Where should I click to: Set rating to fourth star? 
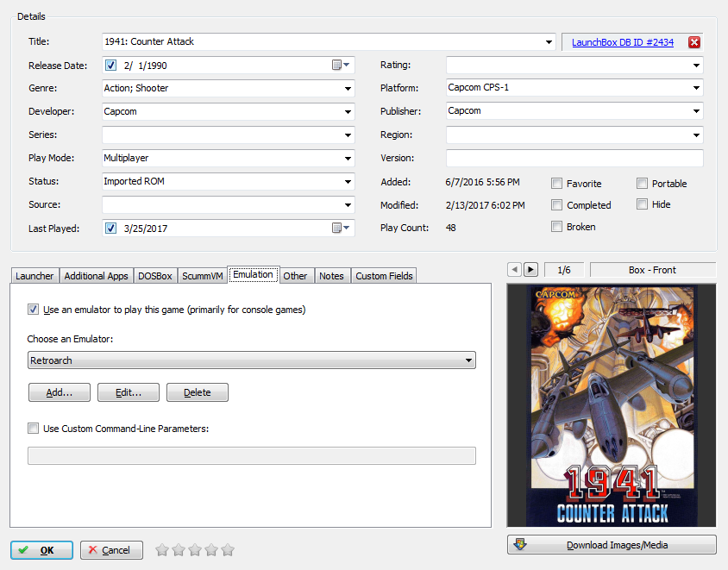[211, 550]
